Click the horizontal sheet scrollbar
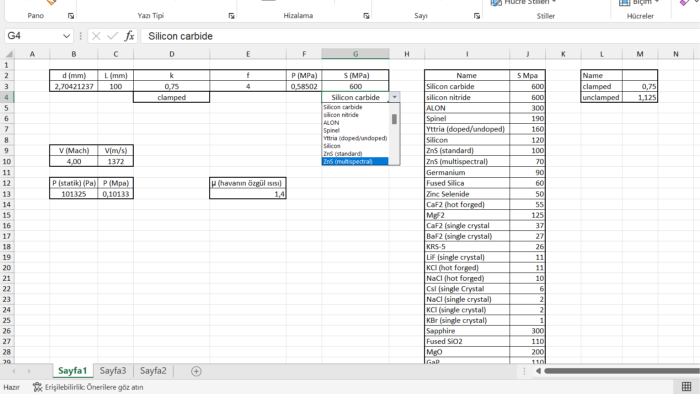This screenshot has height=394, width=700. click(x=621, y=371)
